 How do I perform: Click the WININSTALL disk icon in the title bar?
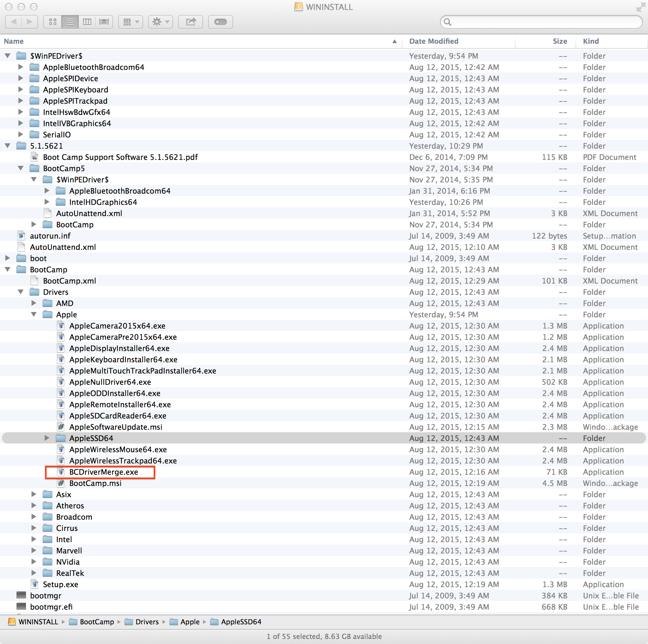pos(298,7)
